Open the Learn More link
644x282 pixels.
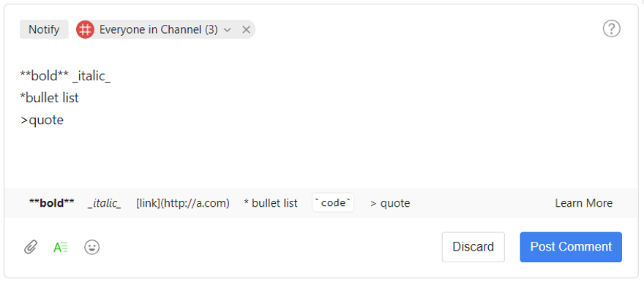point(584,203)
